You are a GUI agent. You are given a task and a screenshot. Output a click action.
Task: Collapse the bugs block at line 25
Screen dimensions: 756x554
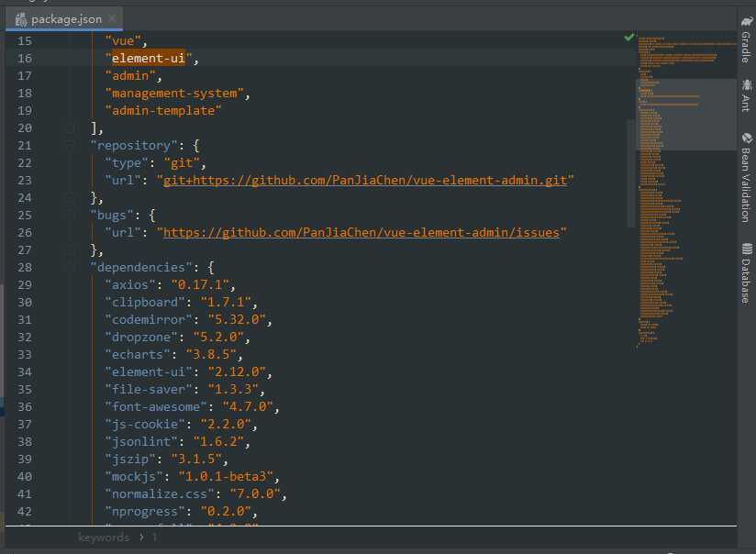69,215
